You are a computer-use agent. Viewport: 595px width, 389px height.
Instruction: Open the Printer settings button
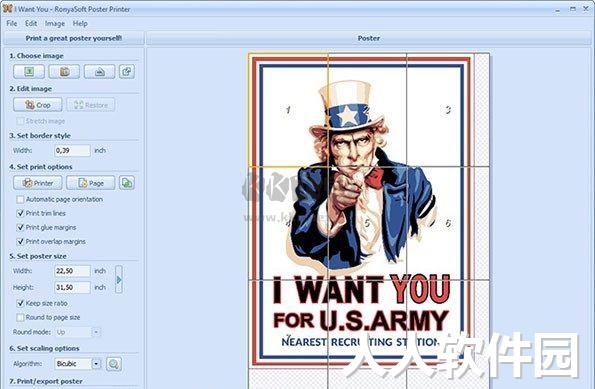(x=38, y=183)
